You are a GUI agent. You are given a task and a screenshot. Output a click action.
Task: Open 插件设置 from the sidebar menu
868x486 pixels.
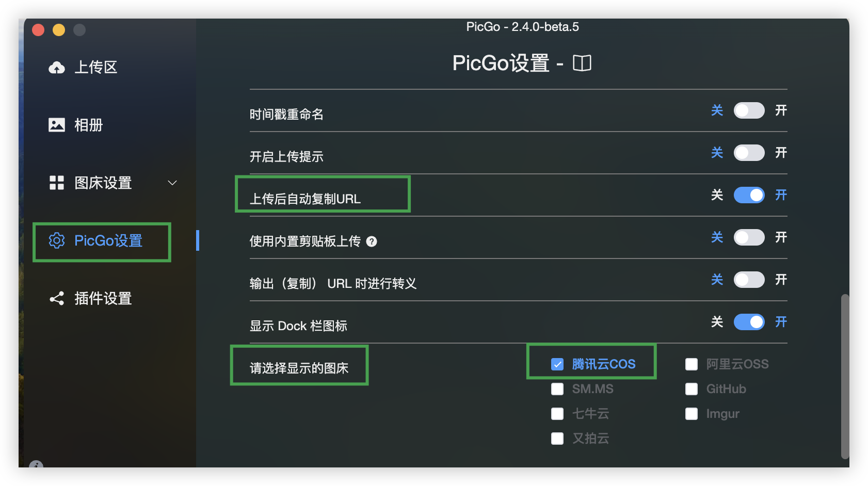click(102, 299)
